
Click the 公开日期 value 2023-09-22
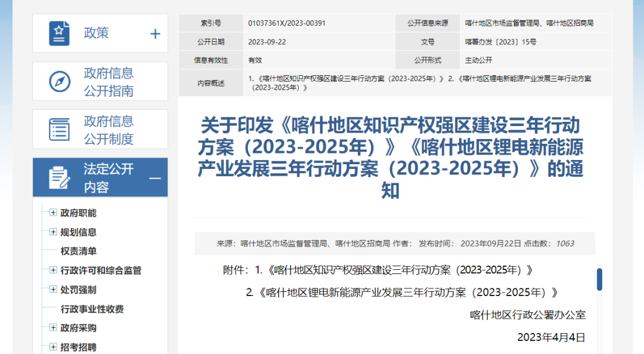tap(267, 42)
